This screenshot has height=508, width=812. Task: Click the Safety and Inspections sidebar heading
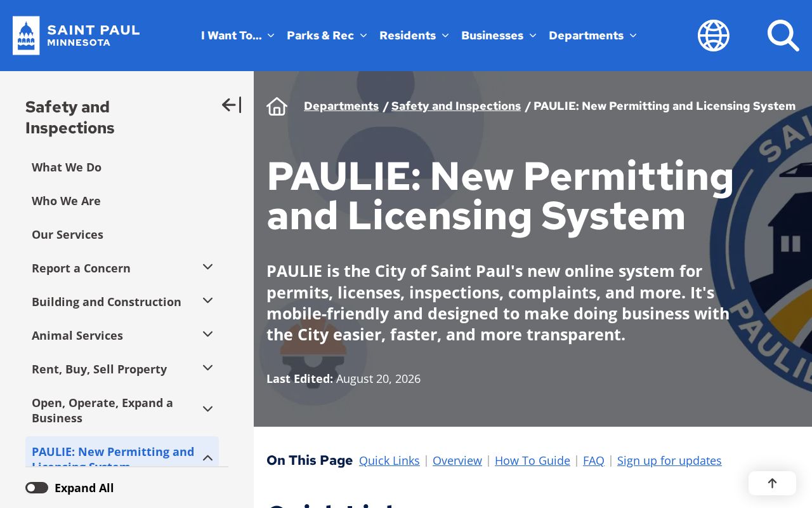[x=70, y=117]
